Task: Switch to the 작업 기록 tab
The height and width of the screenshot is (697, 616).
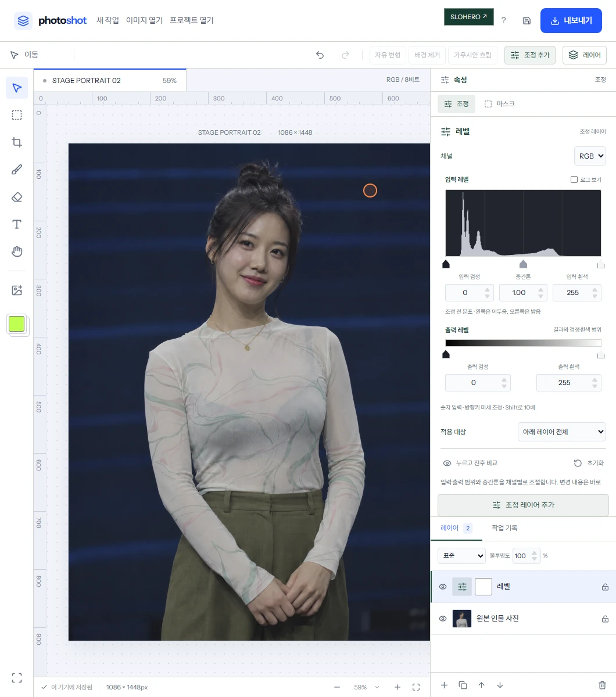Action: [x=504, y=528]
